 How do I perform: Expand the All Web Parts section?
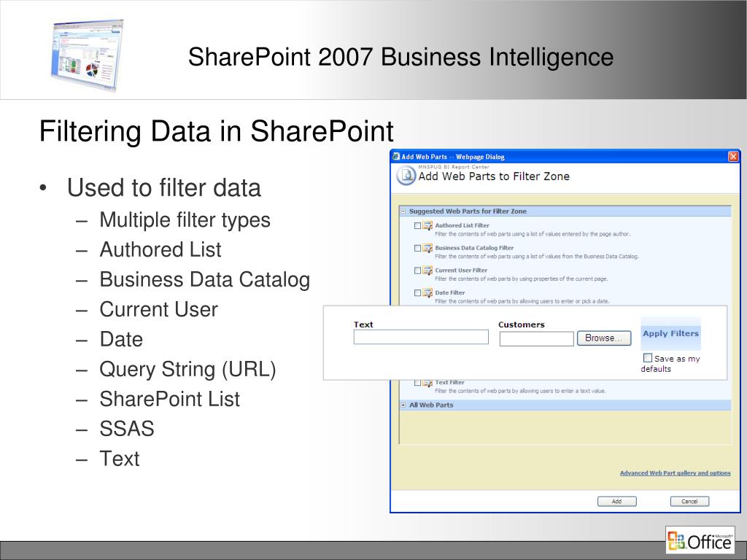coord(403,405)
